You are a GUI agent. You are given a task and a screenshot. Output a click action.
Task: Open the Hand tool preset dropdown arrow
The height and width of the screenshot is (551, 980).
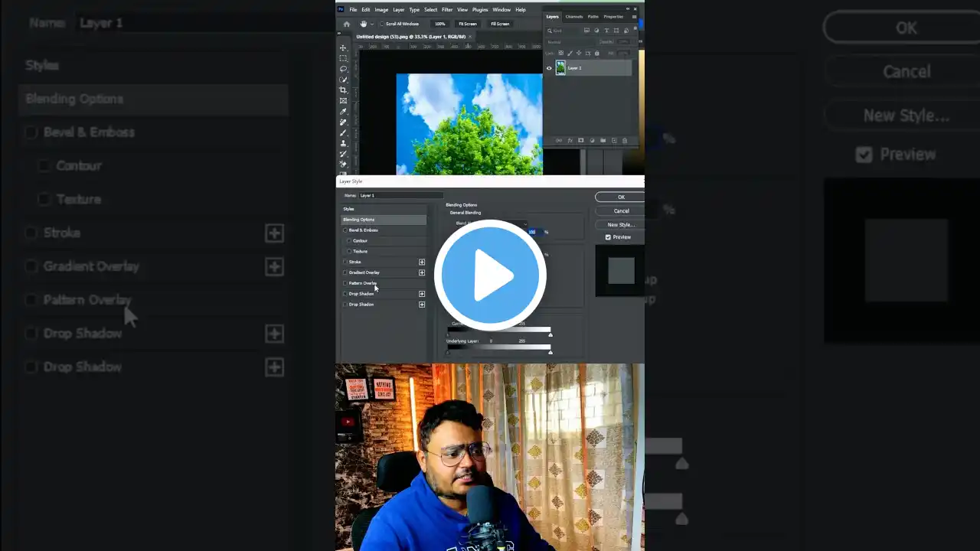click(x=372, y=24)
